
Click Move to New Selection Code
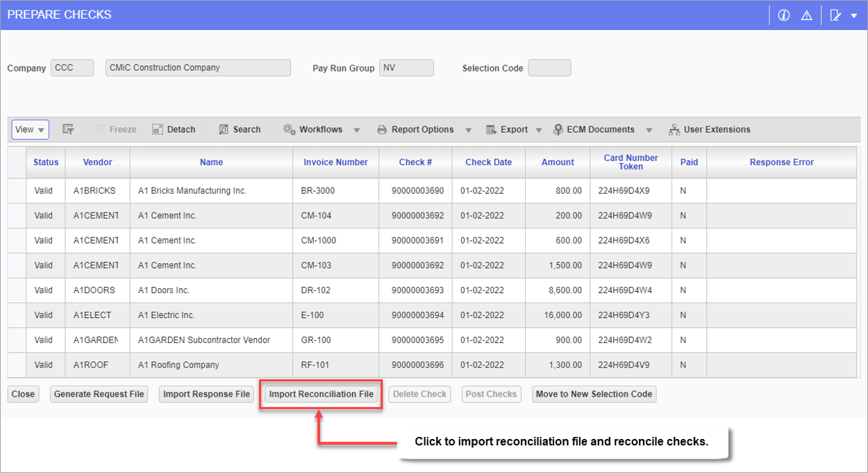click(x=594, y=394)
